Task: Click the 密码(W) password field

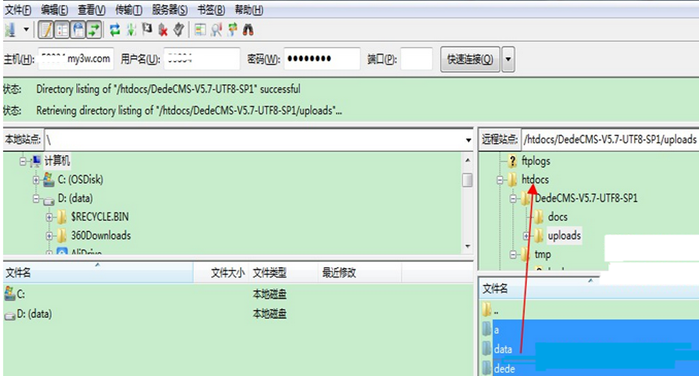Action: [322, 59]
